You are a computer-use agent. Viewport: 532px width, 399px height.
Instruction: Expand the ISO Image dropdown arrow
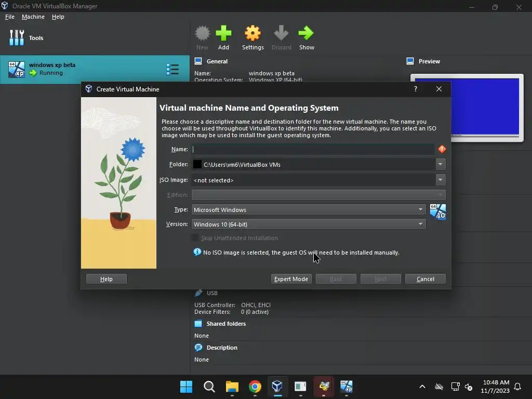click(x=441, y=180)
